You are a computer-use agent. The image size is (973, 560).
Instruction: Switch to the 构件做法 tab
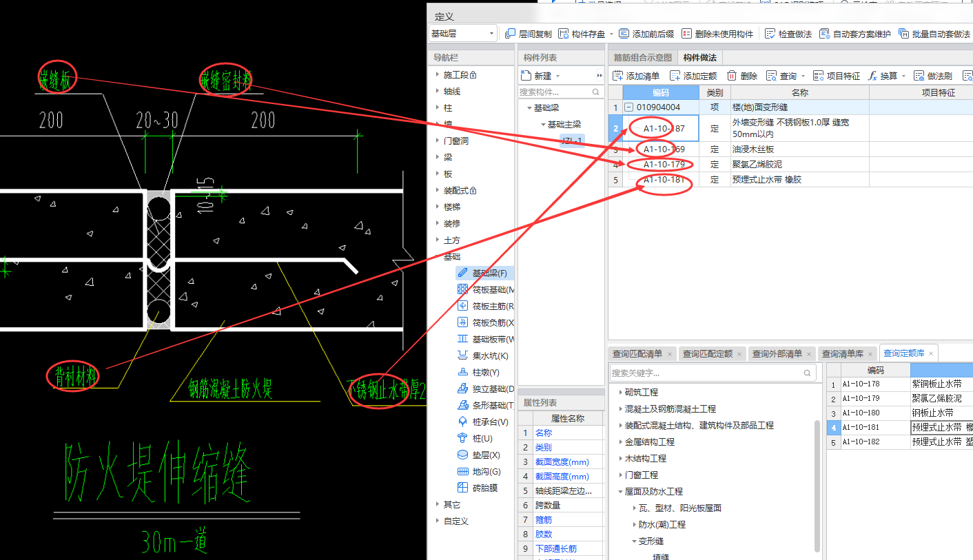(x=699, y=58)
